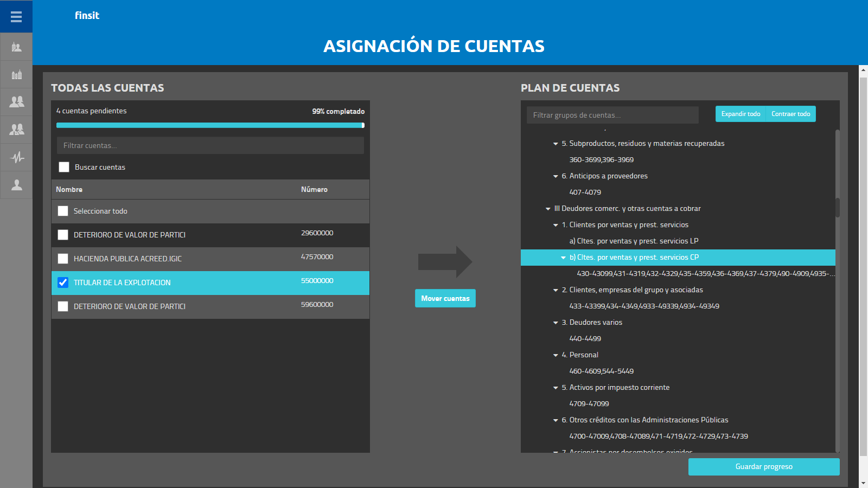
Task: Collapse 5. Activos por impuesto corriente
Action: tap(556, 388)
